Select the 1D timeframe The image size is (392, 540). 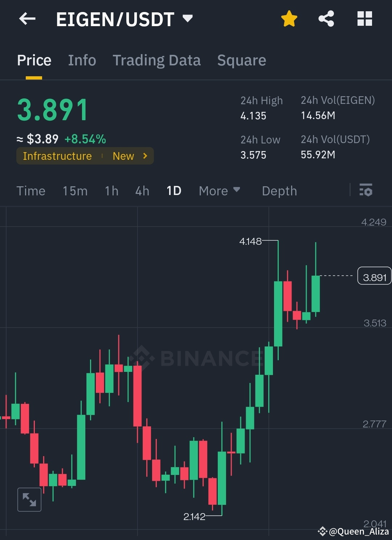(173, 190)
